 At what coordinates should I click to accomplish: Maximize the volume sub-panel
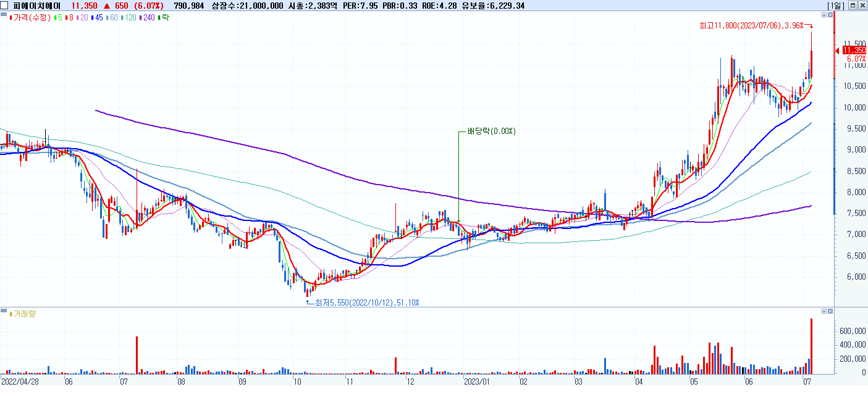pos(823,310)
